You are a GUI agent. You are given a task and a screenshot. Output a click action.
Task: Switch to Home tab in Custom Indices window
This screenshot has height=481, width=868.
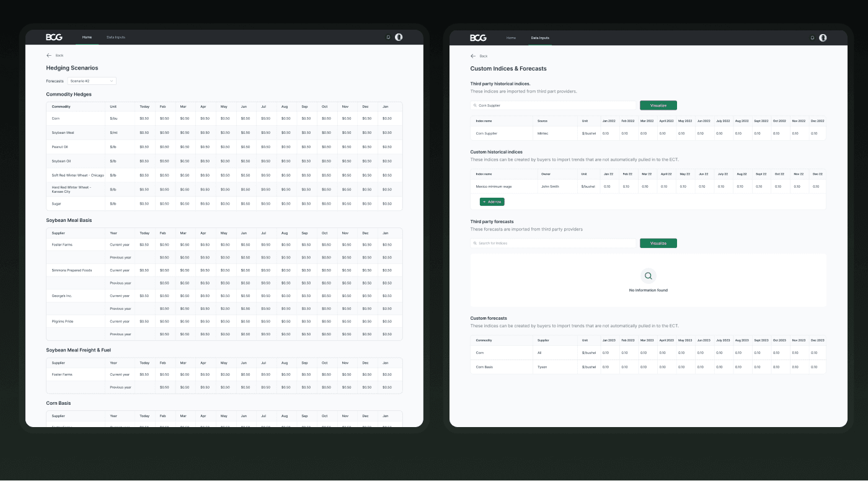coord(511,38)
